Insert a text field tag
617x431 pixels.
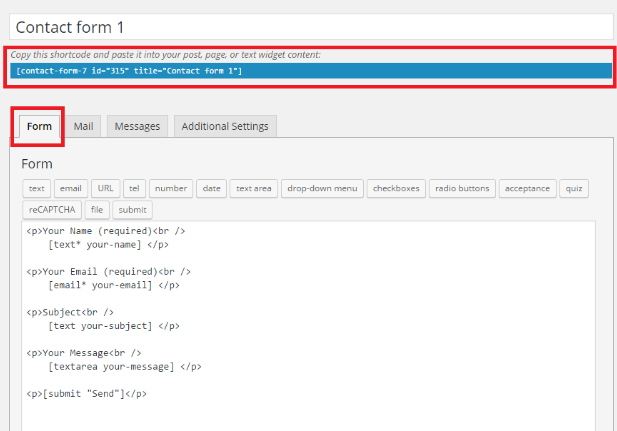(37, 189)
